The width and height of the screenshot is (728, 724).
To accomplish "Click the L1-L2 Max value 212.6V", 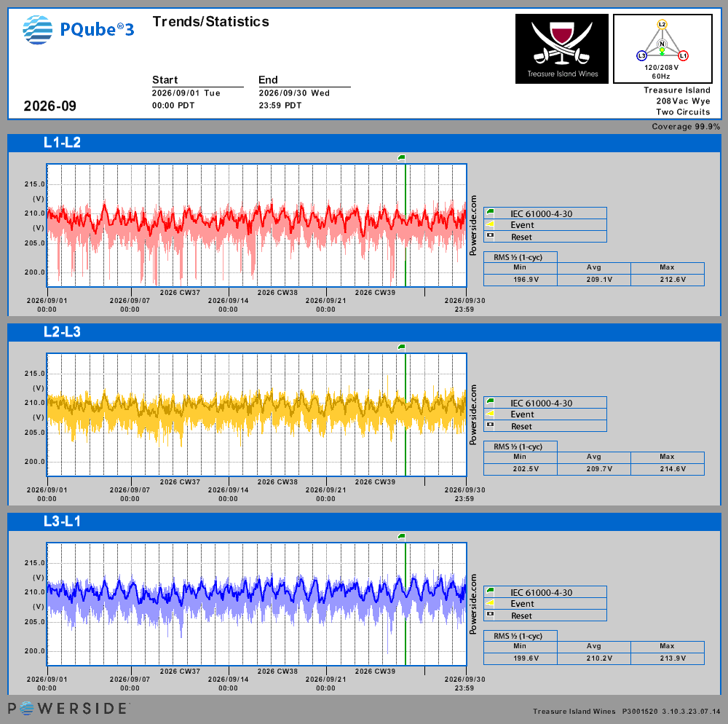I will click(x=673, y=280).
